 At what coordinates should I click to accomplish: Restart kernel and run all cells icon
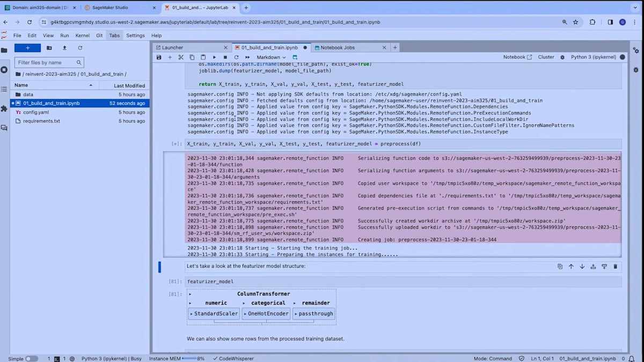pyautogui.click(x=247, y=57)
